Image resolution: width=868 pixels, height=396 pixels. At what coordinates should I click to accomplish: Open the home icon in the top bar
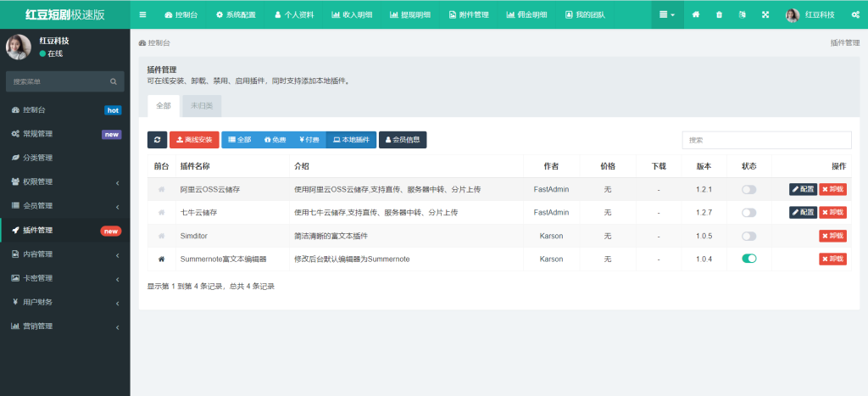(696, 15)
